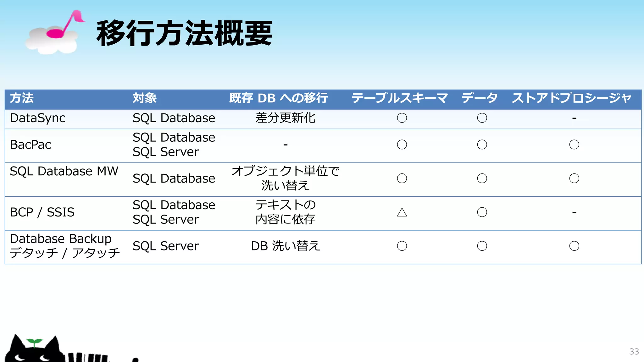Image resolution: width=644 pixels, height=362 pixels.
Task: Select the 方法 column header
Action: pos(22,98)
